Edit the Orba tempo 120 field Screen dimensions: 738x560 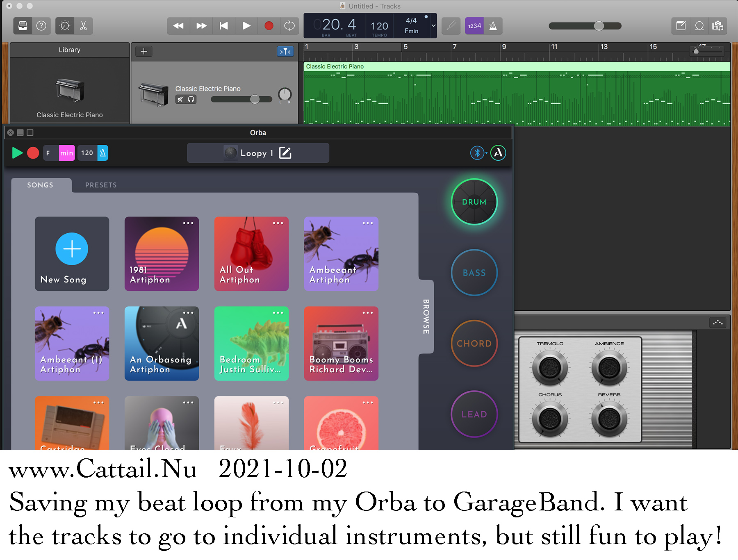87,153
